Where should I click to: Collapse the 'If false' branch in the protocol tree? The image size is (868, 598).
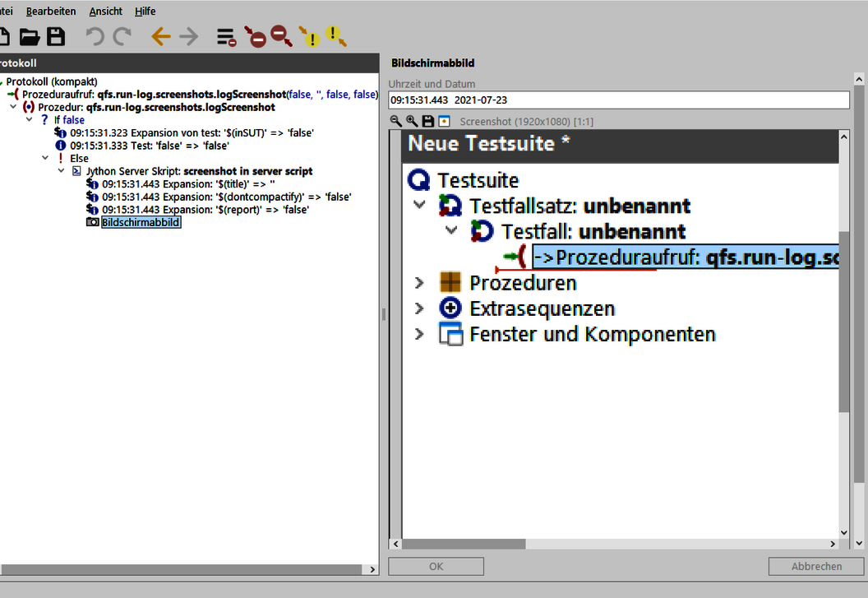click(29, 119)
